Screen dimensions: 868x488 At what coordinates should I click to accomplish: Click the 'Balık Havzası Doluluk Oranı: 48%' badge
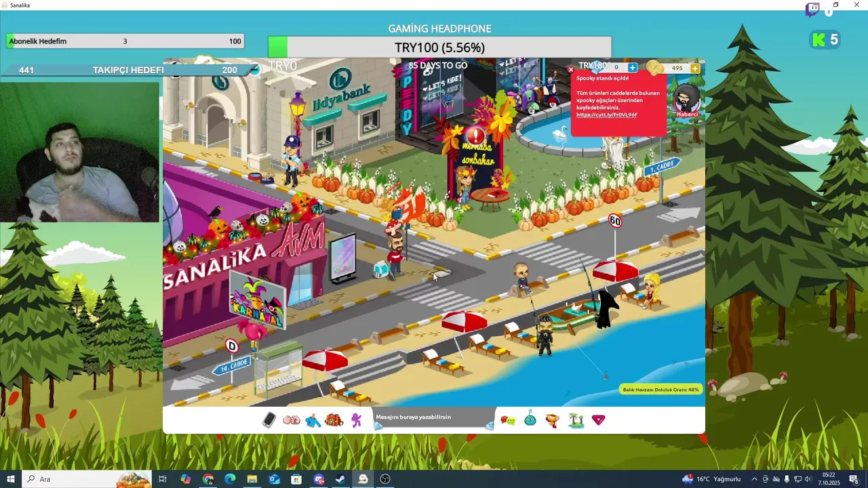[x=660, y=390]
